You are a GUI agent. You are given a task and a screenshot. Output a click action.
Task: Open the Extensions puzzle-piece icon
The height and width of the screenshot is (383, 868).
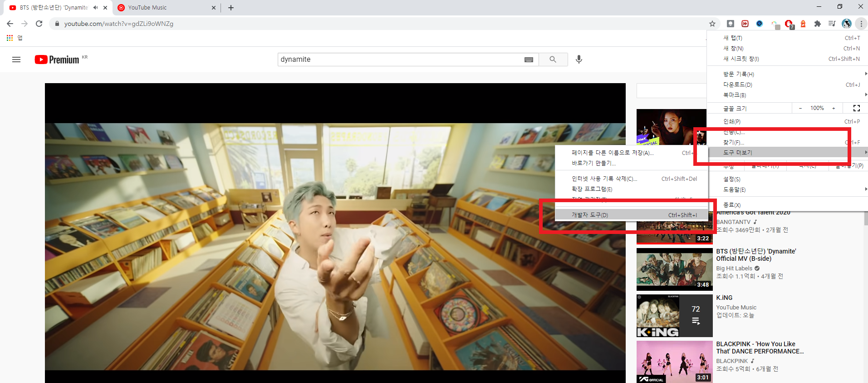818,24
